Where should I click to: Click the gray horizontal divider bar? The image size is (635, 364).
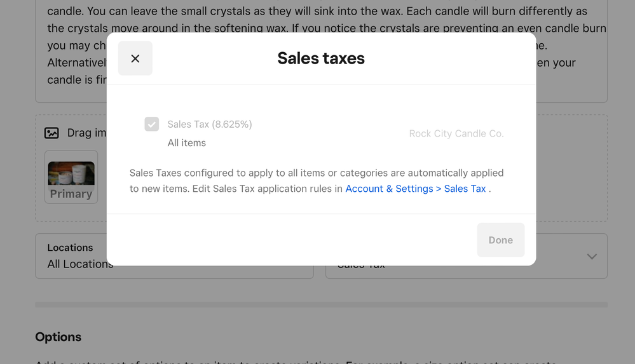coord(321,305)
